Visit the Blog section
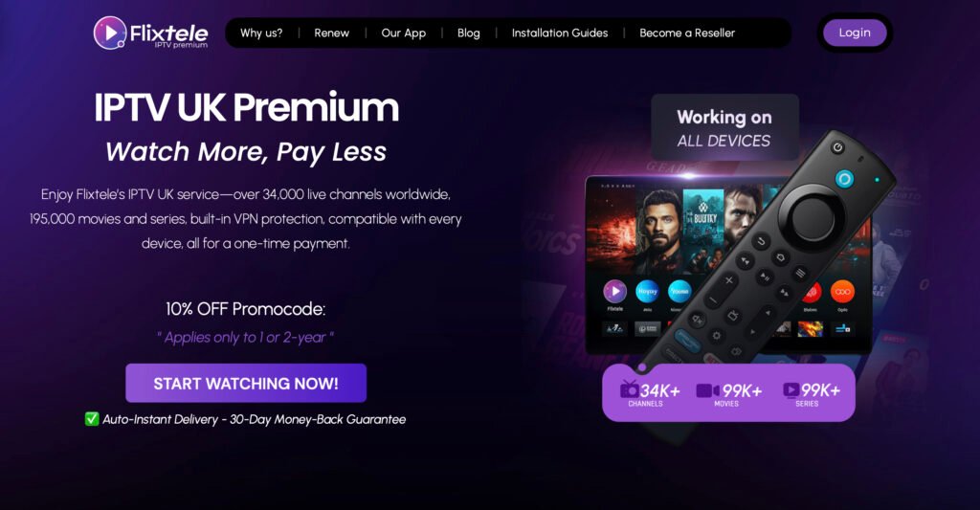980x510 pixels. tap(469, 33)
